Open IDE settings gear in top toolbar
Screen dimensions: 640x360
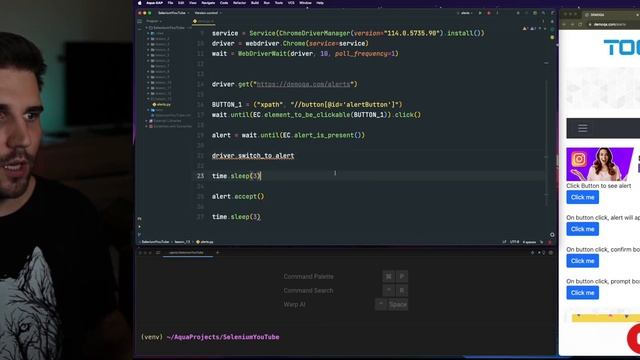pyautogui.click(x=552, y=13)
